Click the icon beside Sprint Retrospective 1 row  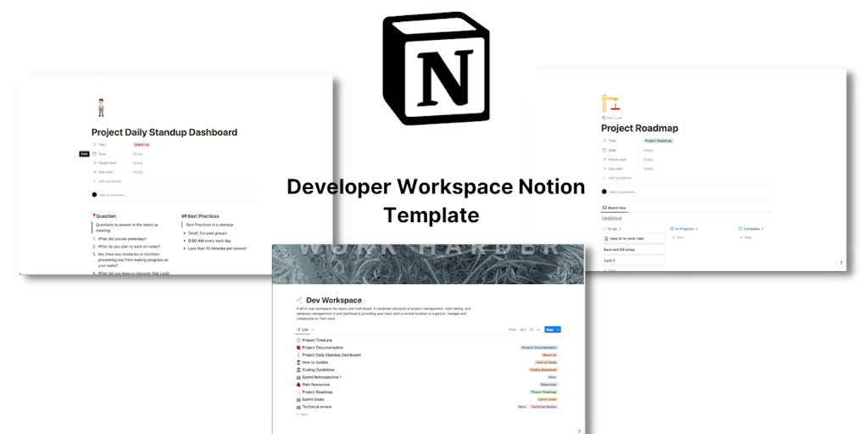coord(298,377)
